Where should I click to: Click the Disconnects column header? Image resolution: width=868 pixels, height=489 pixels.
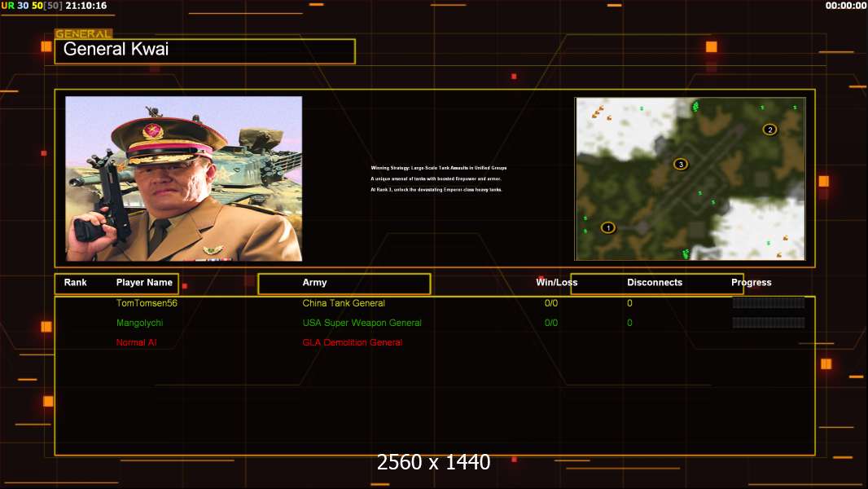[x=655, y=283]
